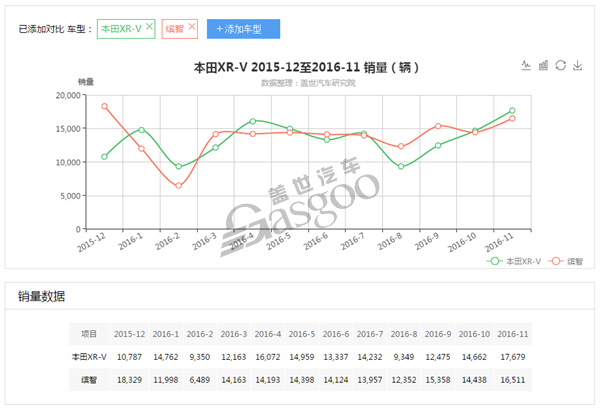The image size is (600, 410).
Task: Click the 2016-3 table column header
Action: click(234, 334)
